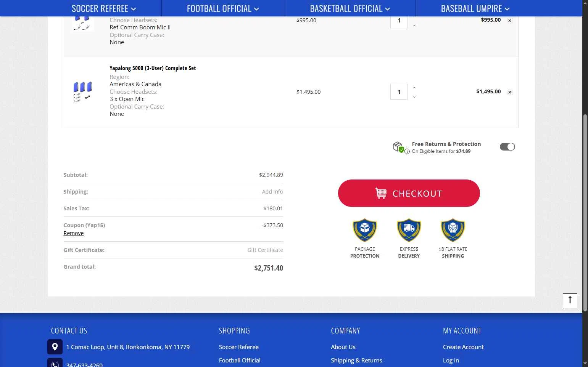The height and width of the screenshot is (367, 588).
Task: Open the Basketball Official menu
Action: (x=350, y=8)
